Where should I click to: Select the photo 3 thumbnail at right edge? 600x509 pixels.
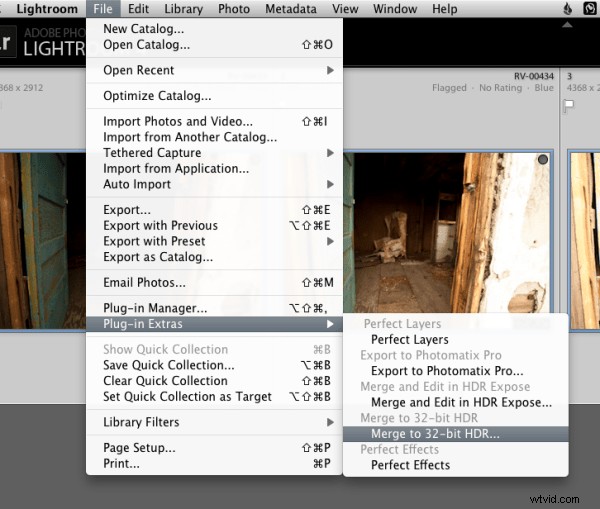pos(585,240)
